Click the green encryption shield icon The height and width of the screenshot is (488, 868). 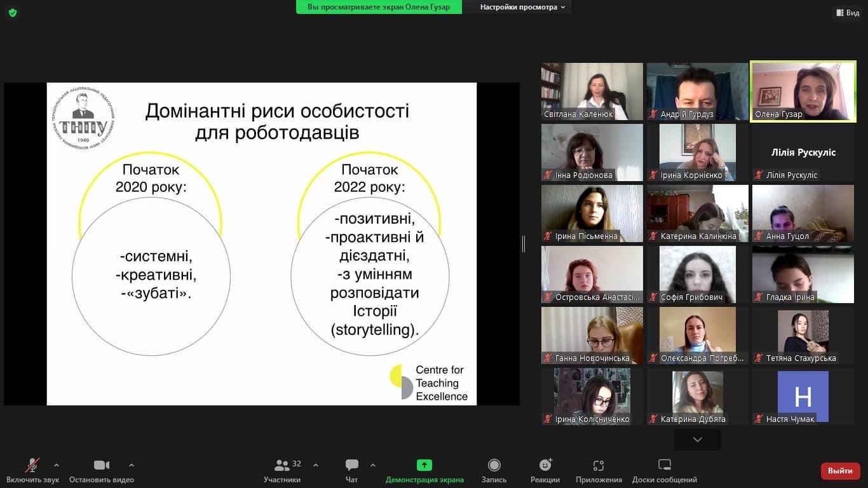click(13, 13)
